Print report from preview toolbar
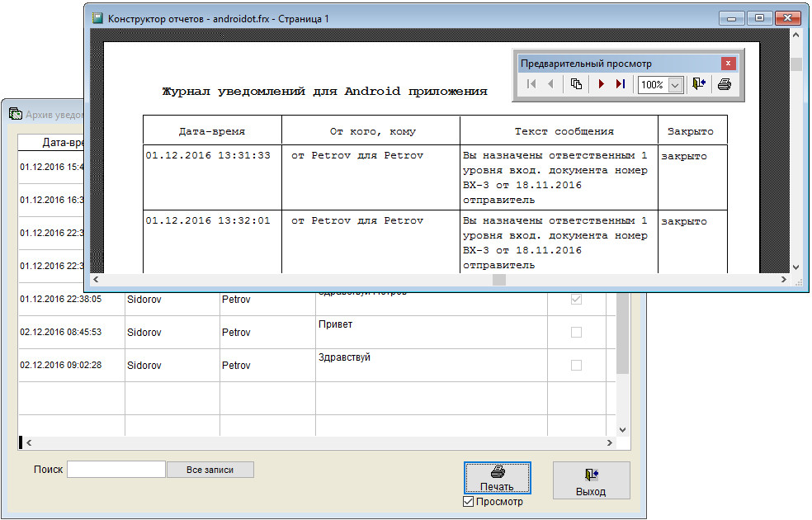 725,84
